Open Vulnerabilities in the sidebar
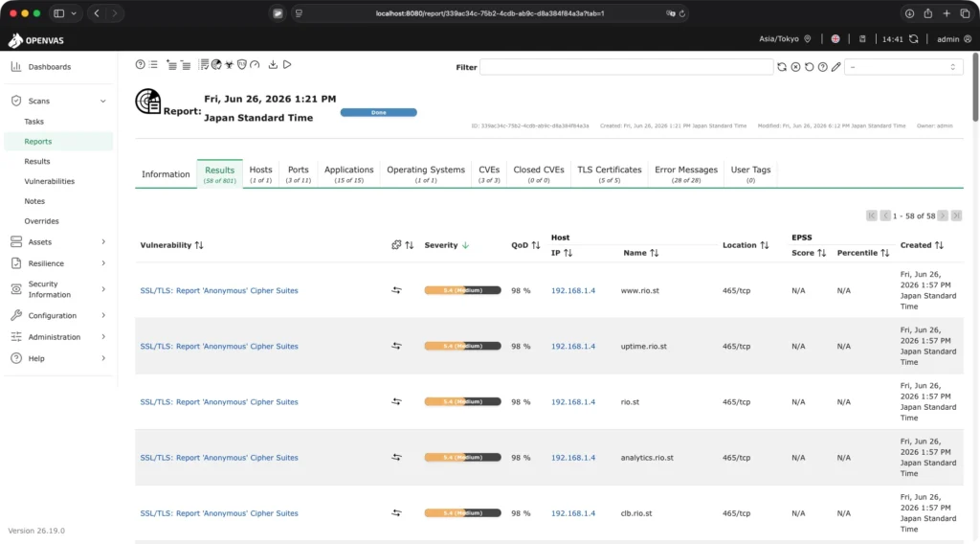 [50, 181]
